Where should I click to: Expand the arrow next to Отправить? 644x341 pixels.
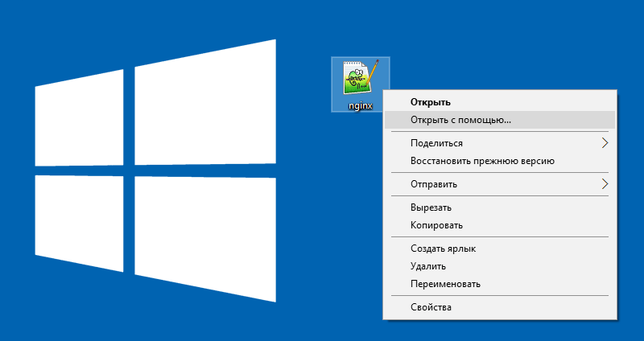pos(605,184)
